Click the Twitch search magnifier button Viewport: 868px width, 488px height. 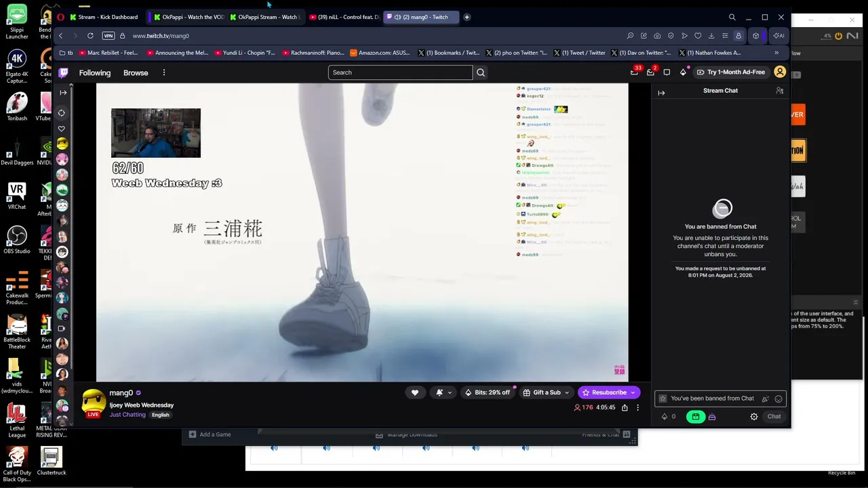481,73
